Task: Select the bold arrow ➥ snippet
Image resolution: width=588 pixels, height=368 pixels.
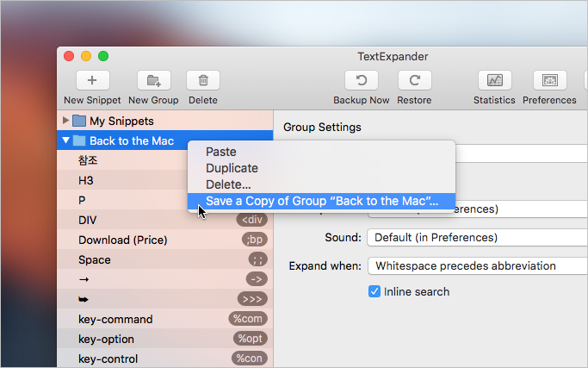Action: click(x=165, y=299)
